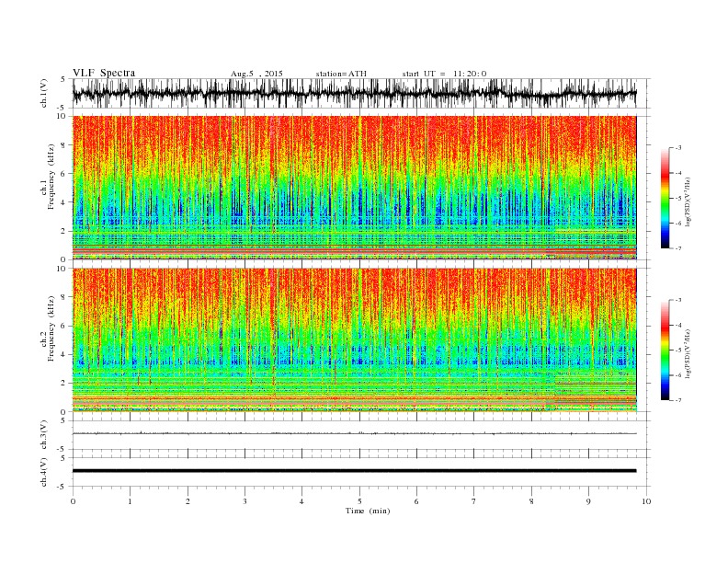Click the '5' tick on the ch.3(V) axis

(x=63, y=420)
